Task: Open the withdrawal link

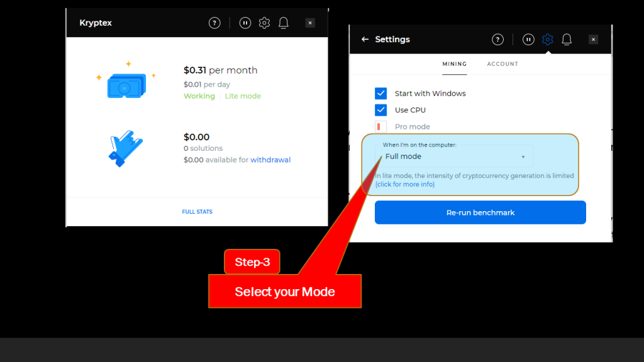Action: 270,160
